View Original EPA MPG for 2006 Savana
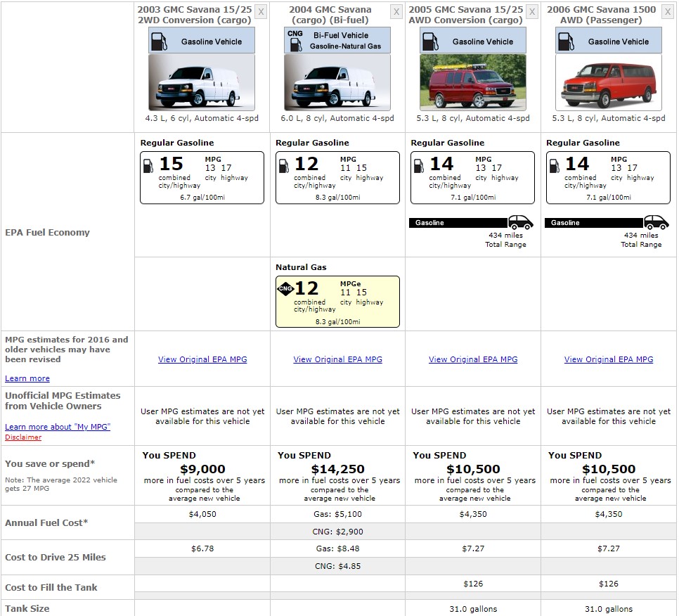The height and width of the screenshot is (616, 679). point(609,359)
